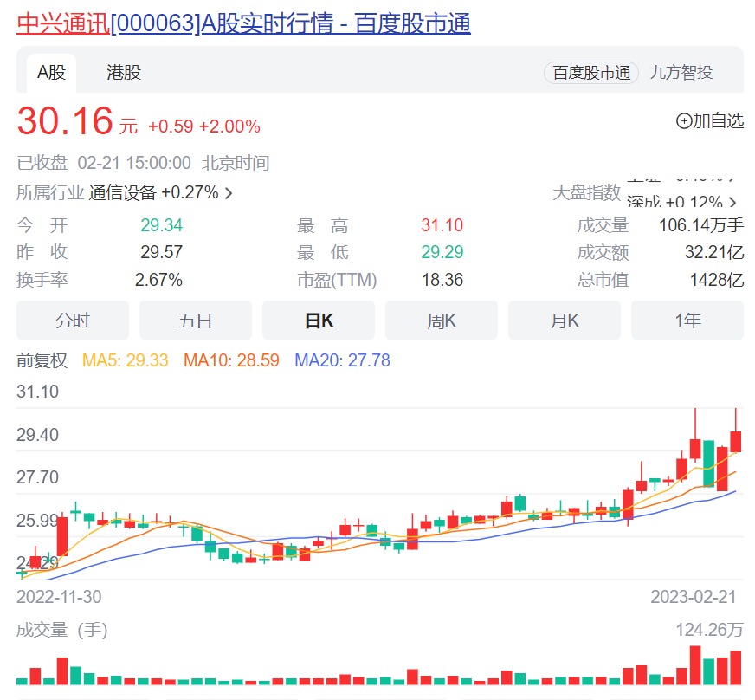Screen dimensions: 755x700
Task: Click the 昨收 value 29.57
Action: [x=161, y=252]
